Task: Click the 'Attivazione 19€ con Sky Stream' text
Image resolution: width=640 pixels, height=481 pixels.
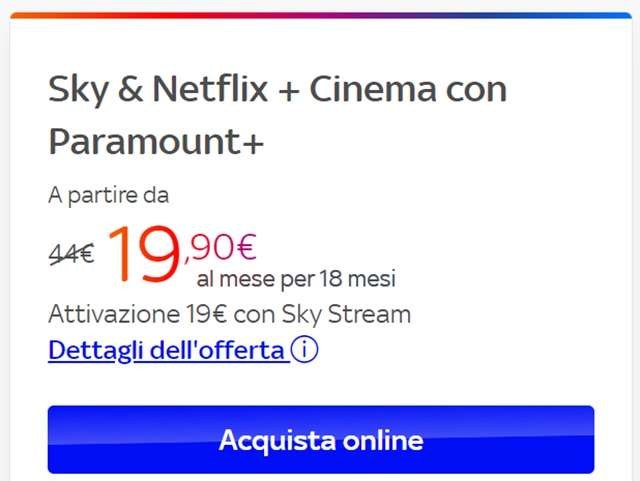Action: click(229, 314)
